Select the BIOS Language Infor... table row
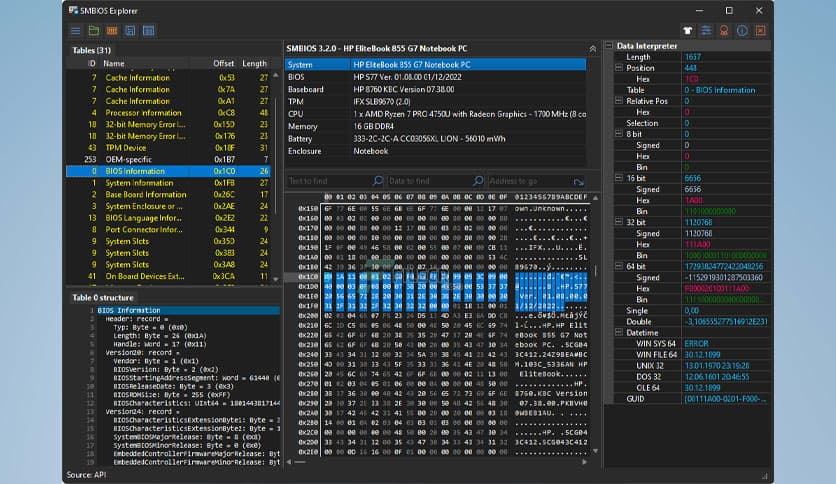 click(168, 218)
